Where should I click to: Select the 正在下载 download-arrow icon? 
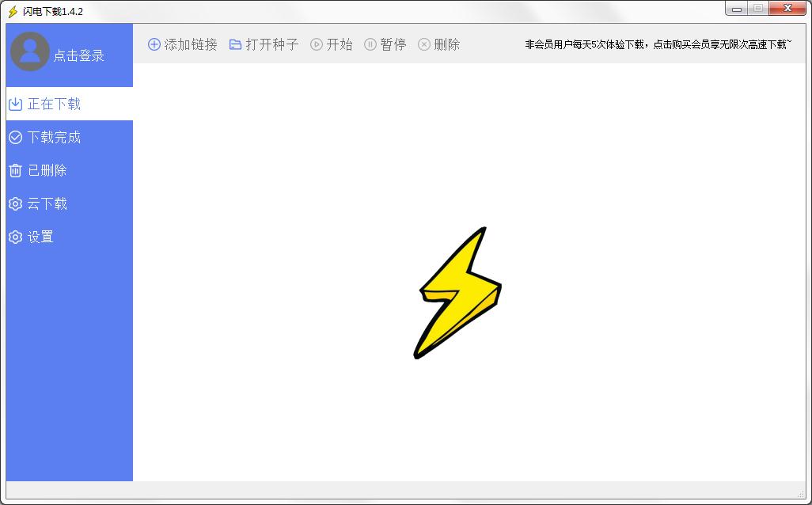click(x=16, y=104)
